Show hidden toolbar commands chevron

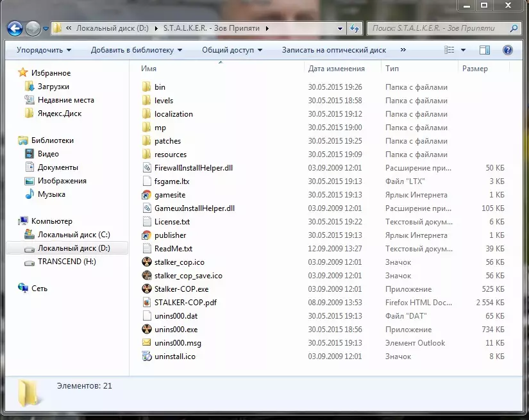tap(403, 50)
